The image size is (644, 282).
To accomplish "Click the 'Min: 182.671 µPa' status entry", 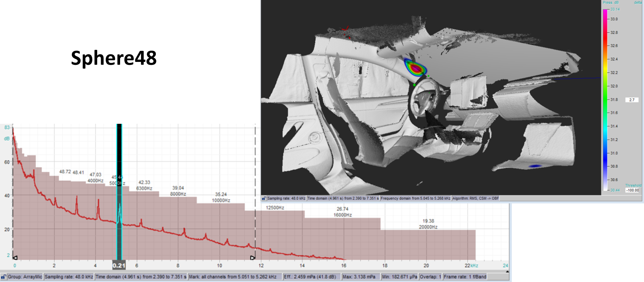I will 400,277.
